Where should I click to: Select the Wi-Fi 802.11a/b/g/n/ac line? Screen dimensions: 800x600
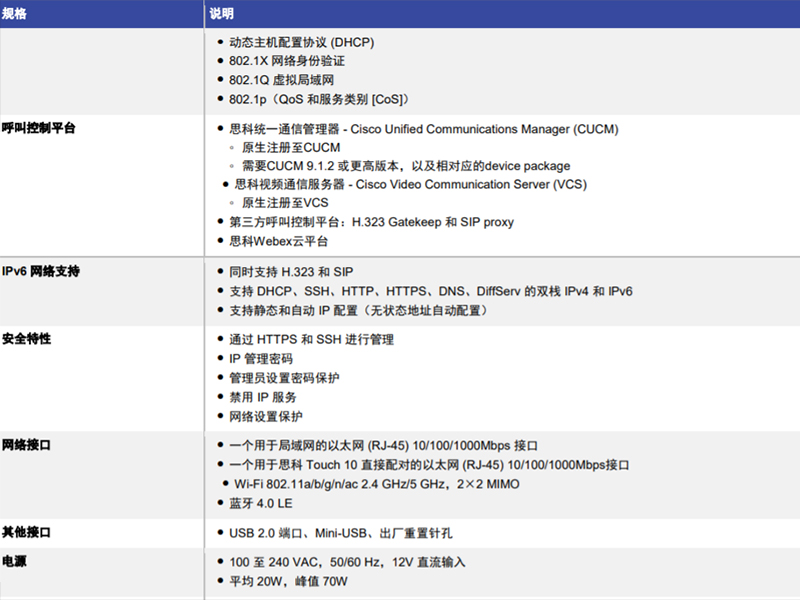point(377,484)
